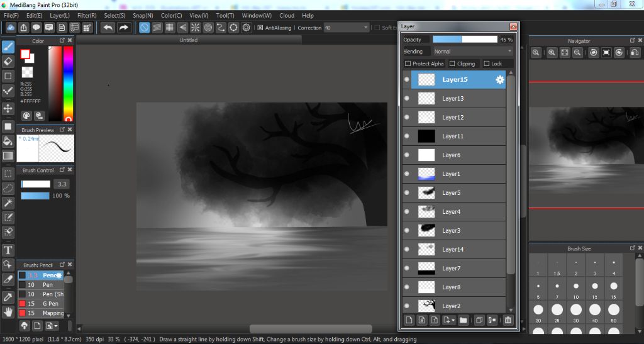Select the Text tool
This screenshot has height=344, width=644.
coord(8,250)
